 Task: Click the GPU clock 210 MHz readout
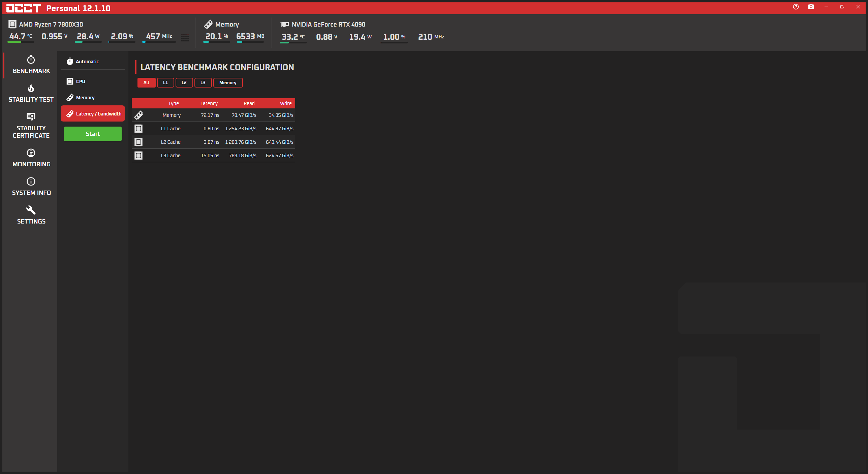(431, 37)
